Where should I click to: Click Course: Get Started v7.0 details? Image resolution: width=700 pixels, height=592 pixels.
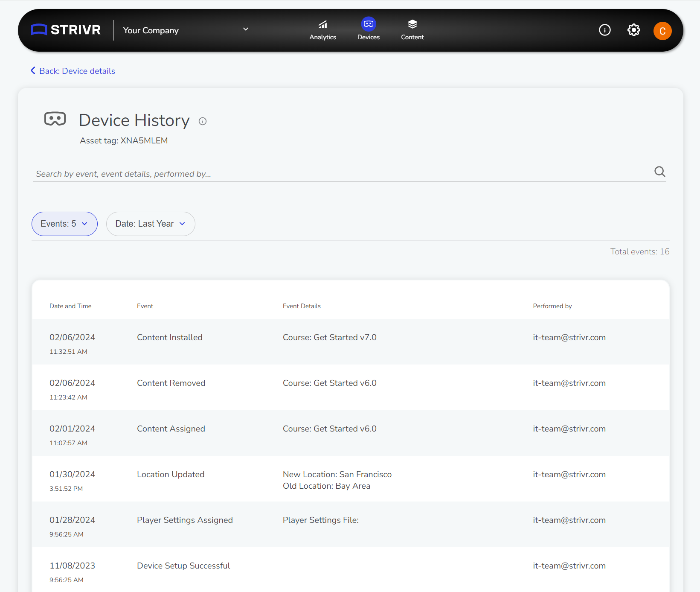point(330,337)
